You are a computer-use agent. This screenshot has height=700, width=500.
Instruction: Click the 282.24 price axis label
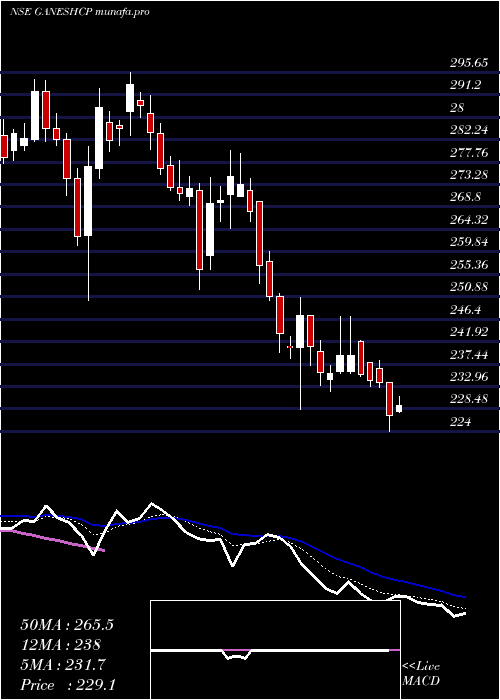click(x=468, y=130)
